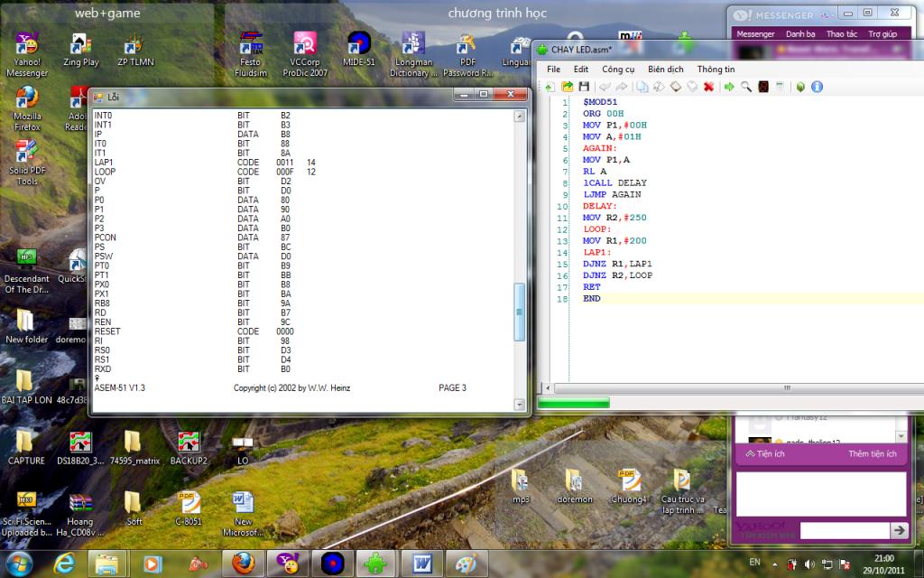
Task: Click scroll down arrow in contact list
Action: [x=900, y=436]
